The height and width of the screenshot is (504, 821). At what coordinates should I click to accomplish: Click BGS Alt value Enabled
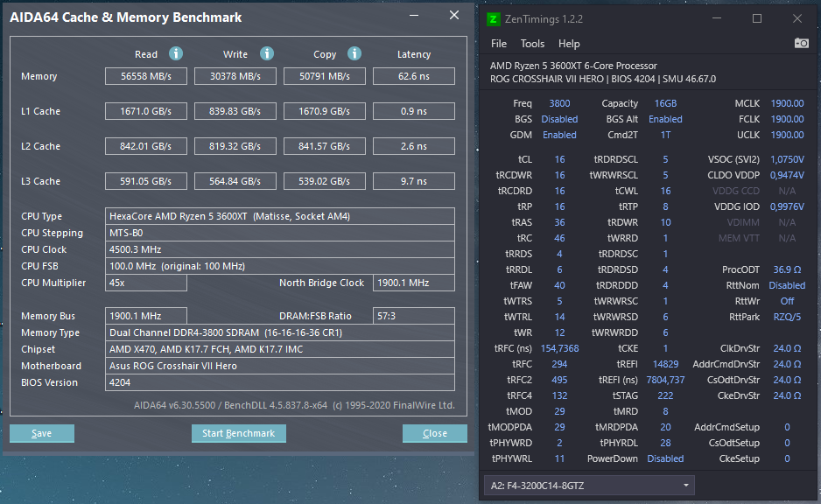665,119
